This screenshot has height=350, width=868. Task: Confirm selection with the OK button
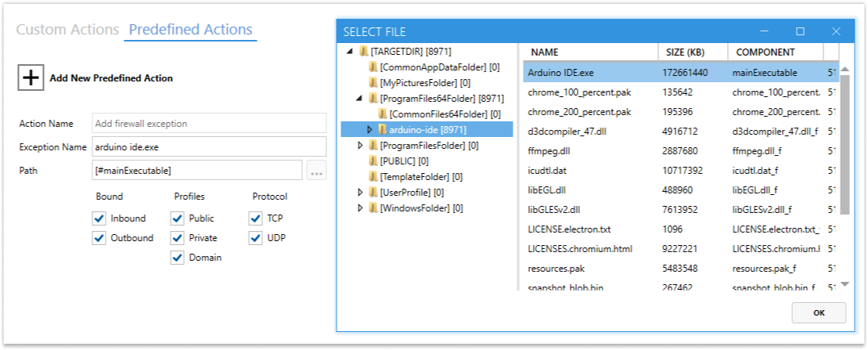coord(819,313)
